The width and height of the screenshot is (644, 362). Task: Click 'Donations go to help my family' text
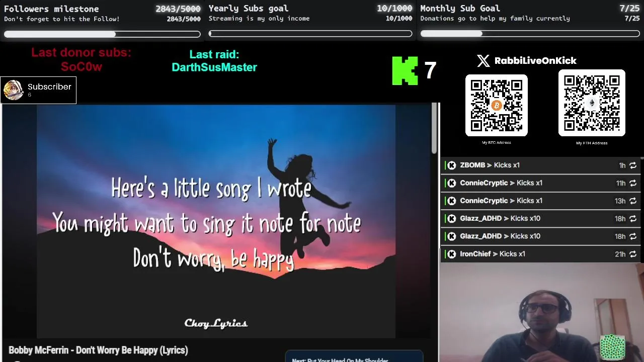click(x=495, y=19)
